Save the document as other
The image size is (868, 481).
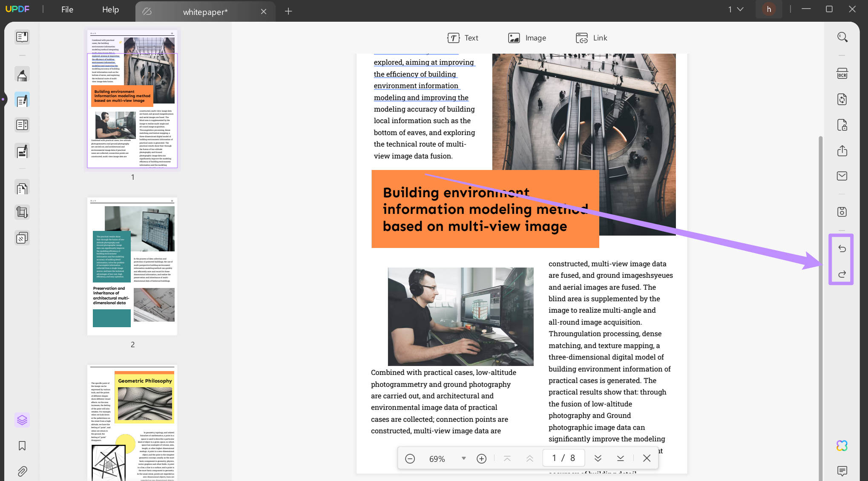842,212
